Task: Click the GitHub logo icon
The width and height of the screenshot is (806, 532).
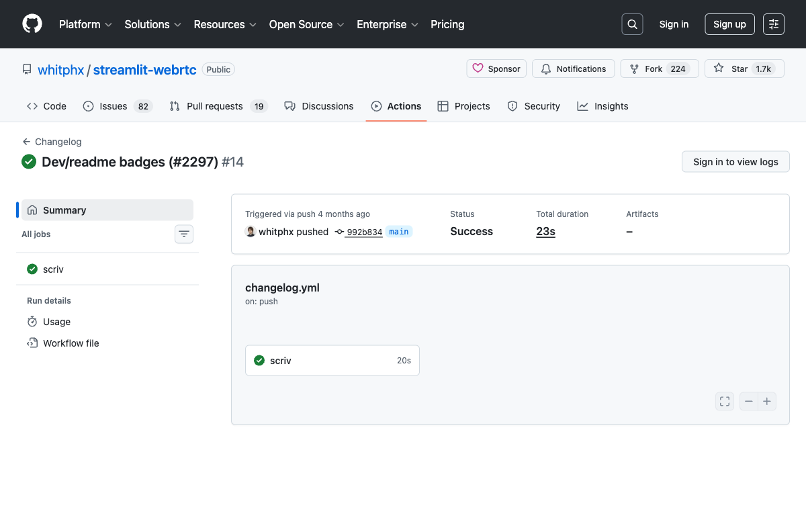Action: [x=32, y=24]
